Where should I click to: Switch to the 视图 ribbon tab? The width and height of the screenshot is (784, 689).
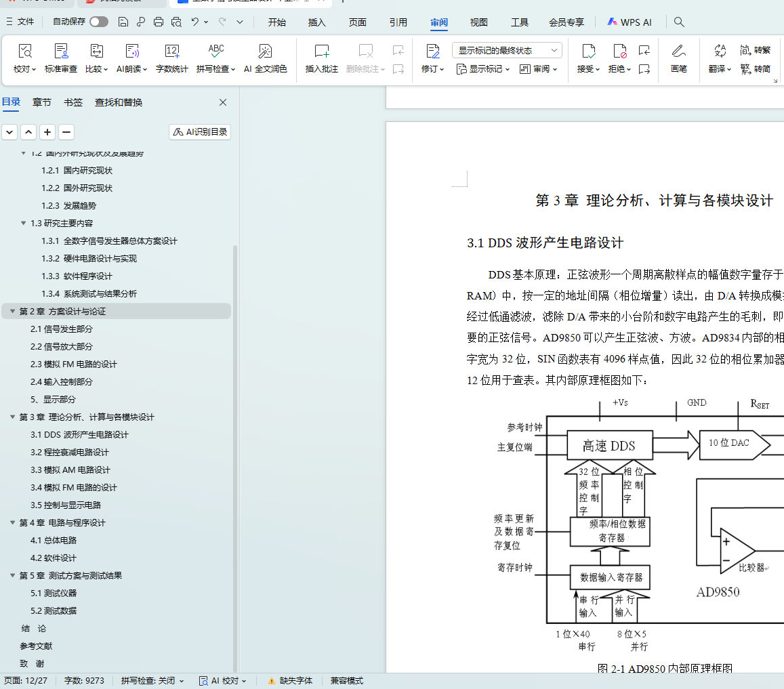coord(479,22)
